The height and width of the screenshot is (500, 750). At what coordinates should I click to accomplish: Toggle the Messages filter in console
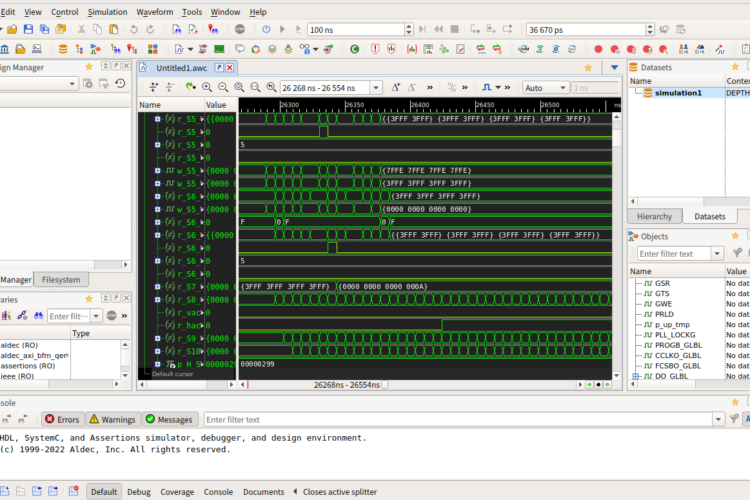click(169, 419)
